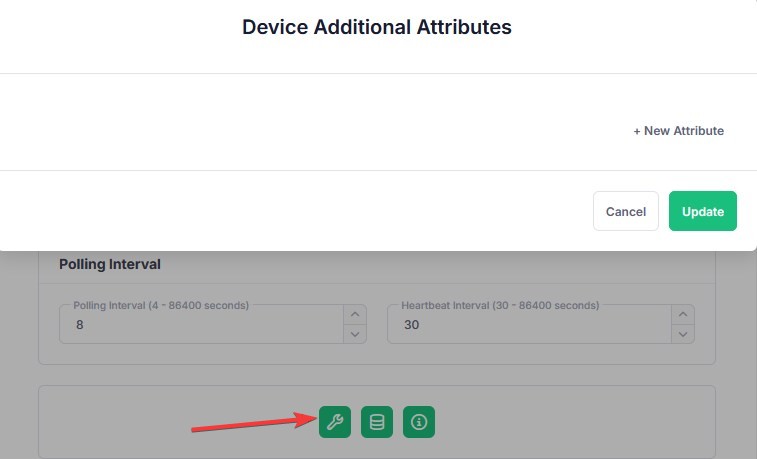Click the Polling Interval (4 - 86400 seconds) label

click(x=161, y=305)
